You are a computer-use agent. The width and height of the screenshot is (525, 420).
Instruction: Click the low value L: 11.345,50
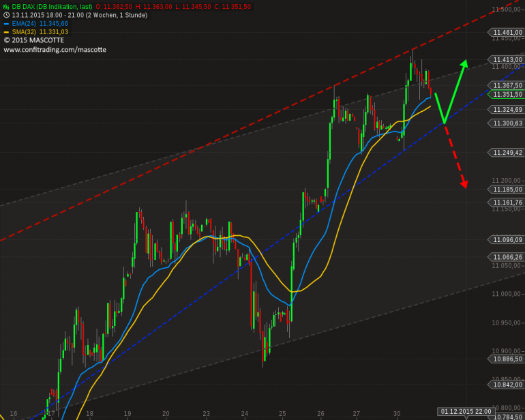(x=193, y=7)
